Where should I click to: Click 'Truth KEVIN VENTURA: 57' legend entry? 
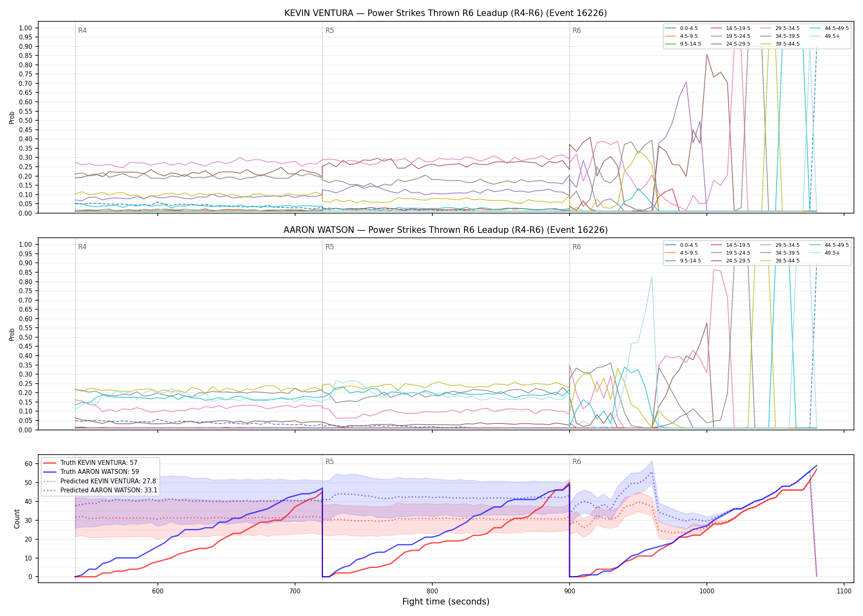click(x=90, y=463)
